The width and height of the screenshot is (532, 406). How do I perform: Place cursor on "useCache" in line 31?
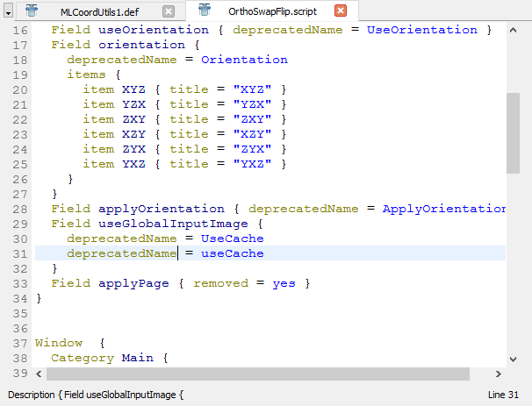[x=232, y=253]
